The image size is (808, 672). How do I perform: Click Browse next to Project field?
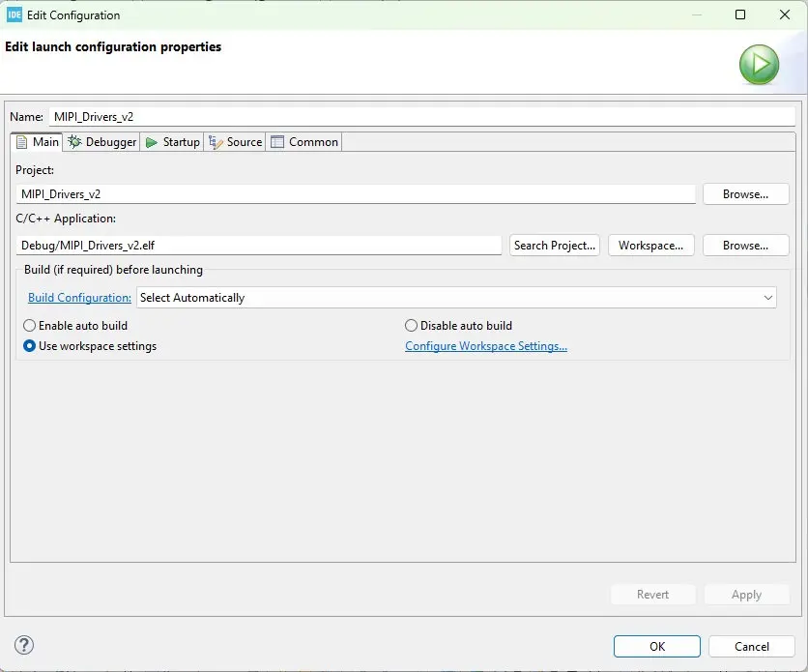745,194
